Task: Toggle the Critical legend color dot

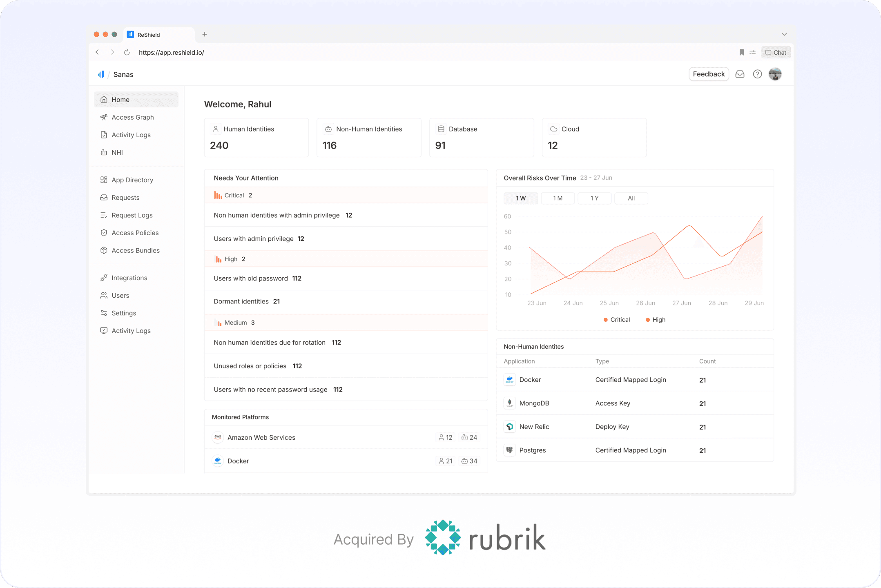Action: click(606, 320)
